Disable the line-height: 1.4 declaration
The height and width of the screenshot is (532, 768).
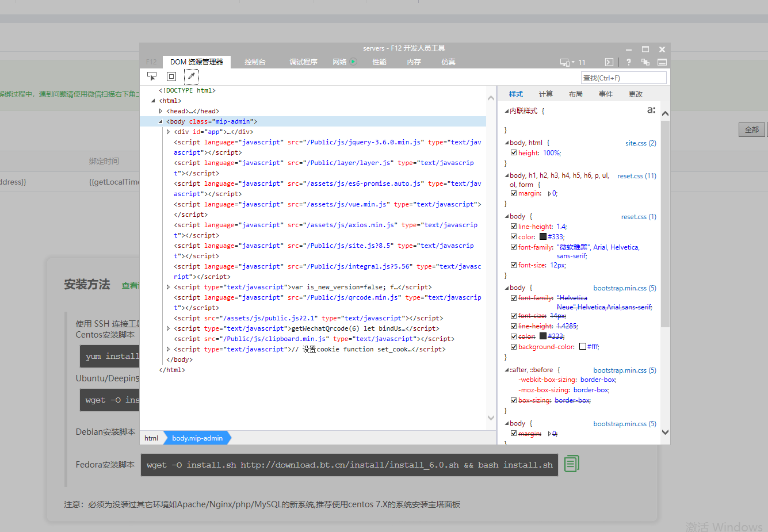click(x=514, y=227)
